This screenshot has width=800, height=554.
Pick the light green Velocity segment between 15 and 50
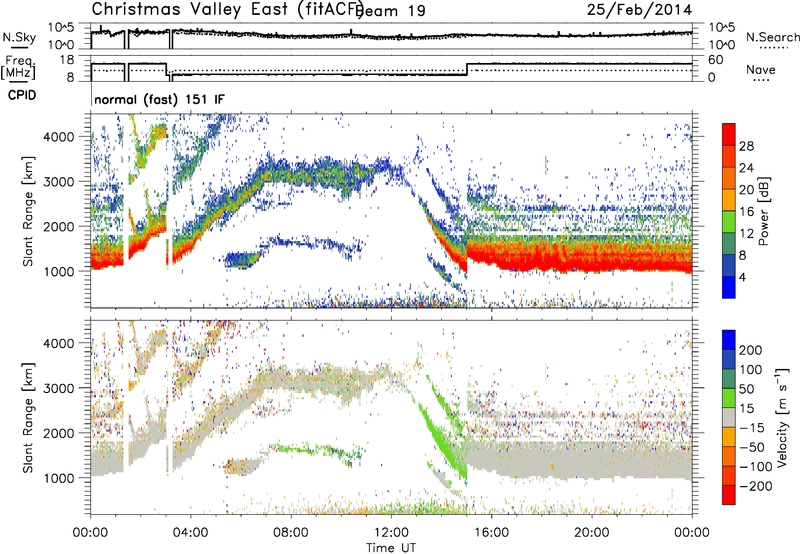click(729, 398)
